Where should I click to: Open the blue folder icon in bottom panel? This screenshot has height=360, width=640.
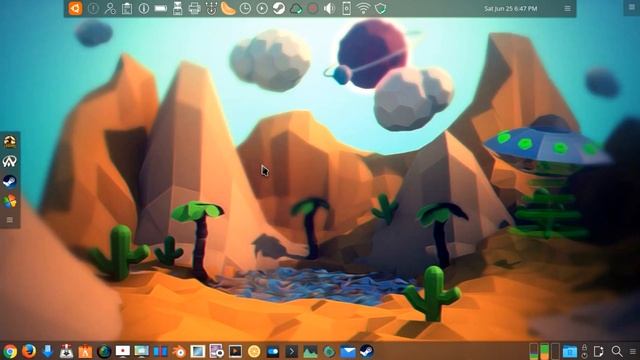[x=569, y=351]
